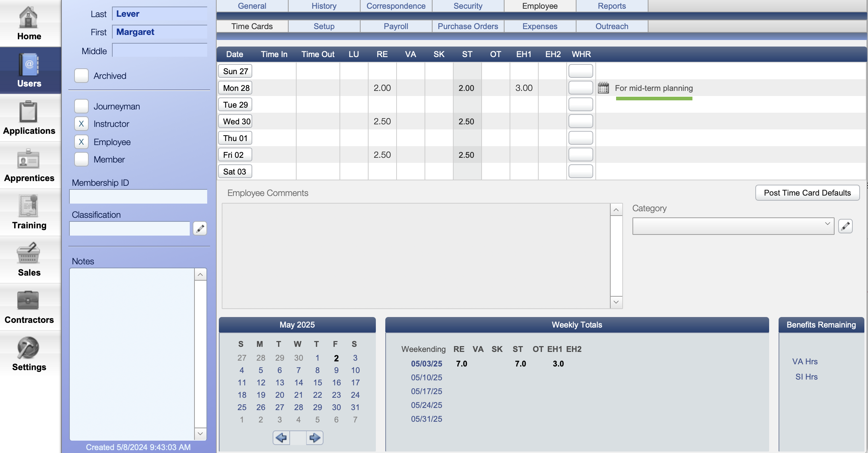Screen dimensions: 868x453
Task: Open the Apprentices ID card icon
Action: pos(28,159)
